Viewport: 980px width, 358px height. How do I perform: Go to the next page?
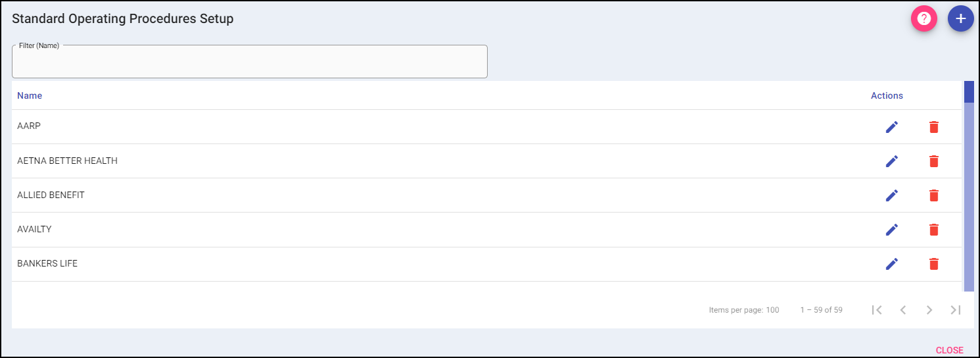coord(929,310)
